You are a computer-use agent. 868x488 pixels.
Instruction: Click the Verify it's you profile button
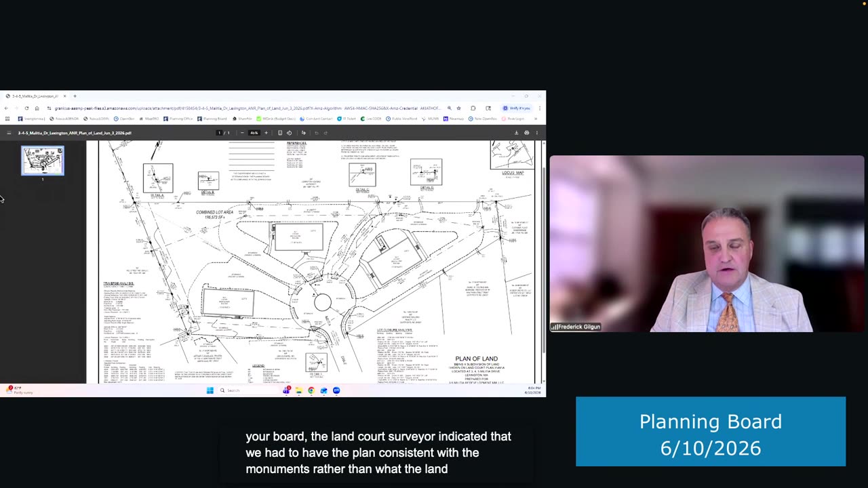[x=517, y=108]
